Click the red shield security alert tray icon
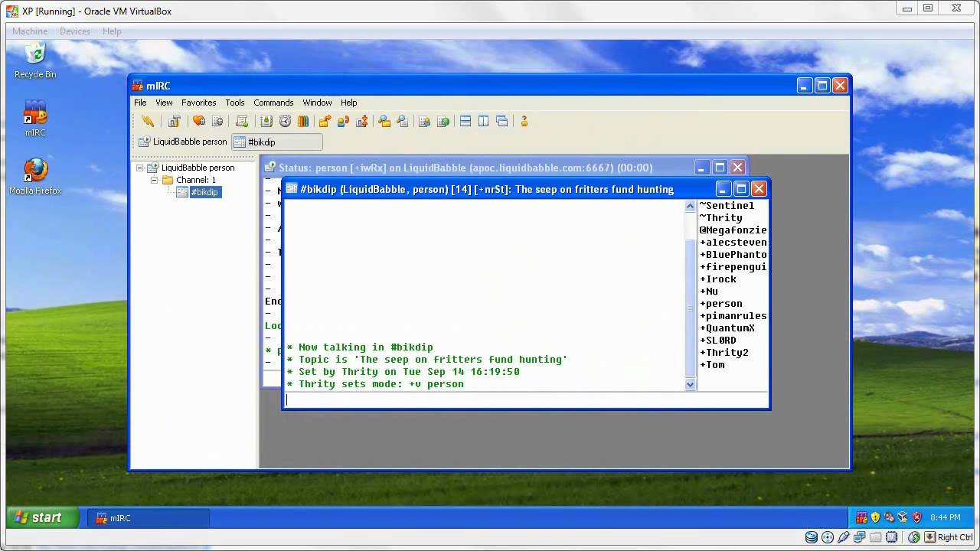Viewport: 980px width, 551px height. pyautogui.click(x=917, y=517)
